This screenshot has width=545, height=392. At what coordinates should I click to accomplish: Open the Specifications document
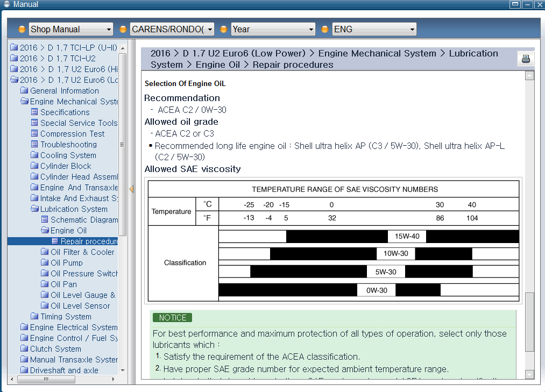pyautogui.click(x=60, y=112)
